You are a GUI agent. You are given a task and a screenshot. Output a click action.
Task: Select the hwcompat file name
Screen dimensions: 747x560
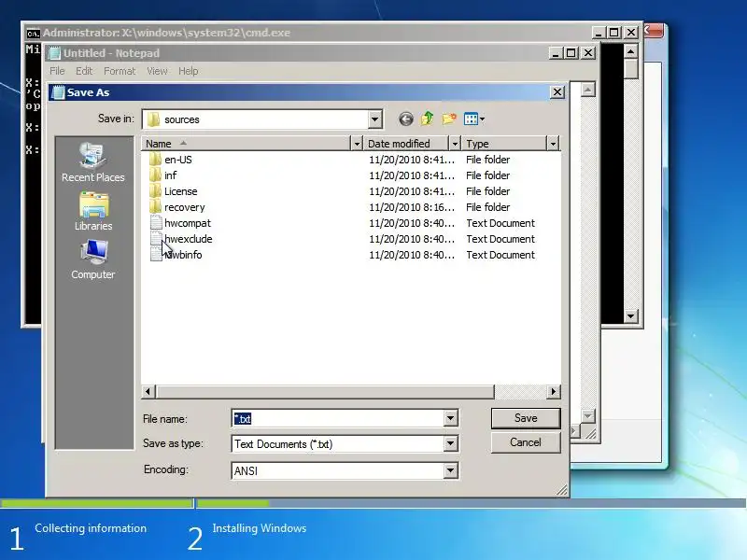[188, 223]
